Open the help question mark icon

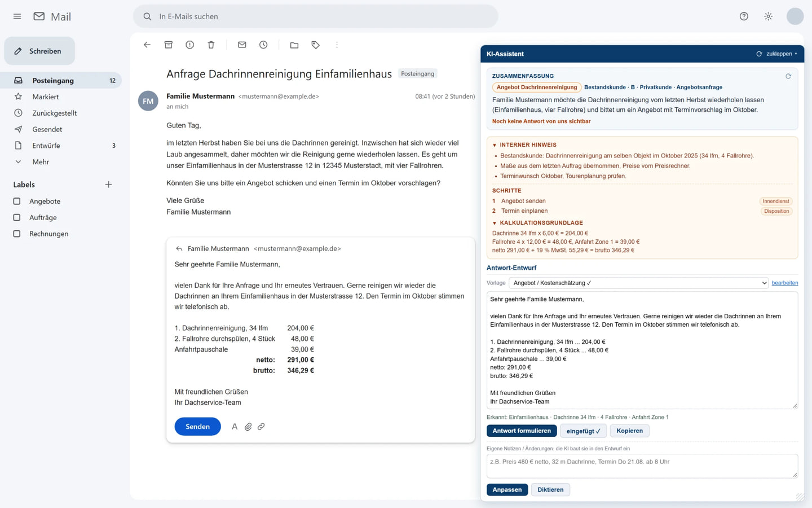pos(744,16)
